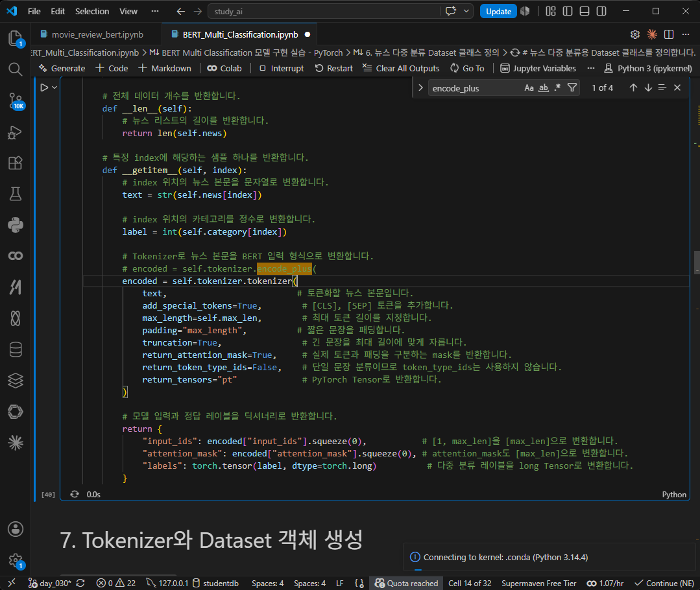700x590 pixels.
Task: Open the Accounts menu icon
Action: 15,529
